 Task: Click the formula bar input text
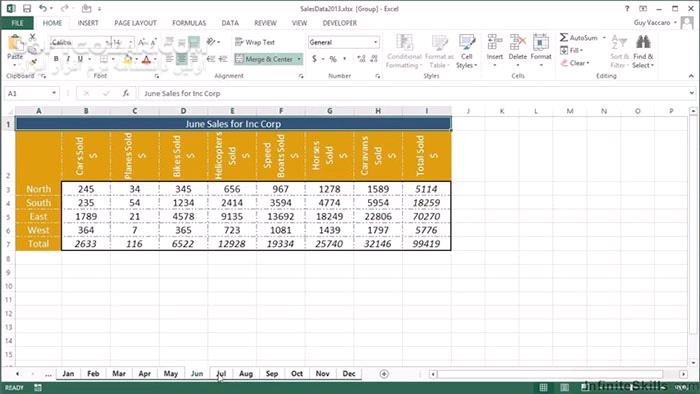(x=182, y=93)
